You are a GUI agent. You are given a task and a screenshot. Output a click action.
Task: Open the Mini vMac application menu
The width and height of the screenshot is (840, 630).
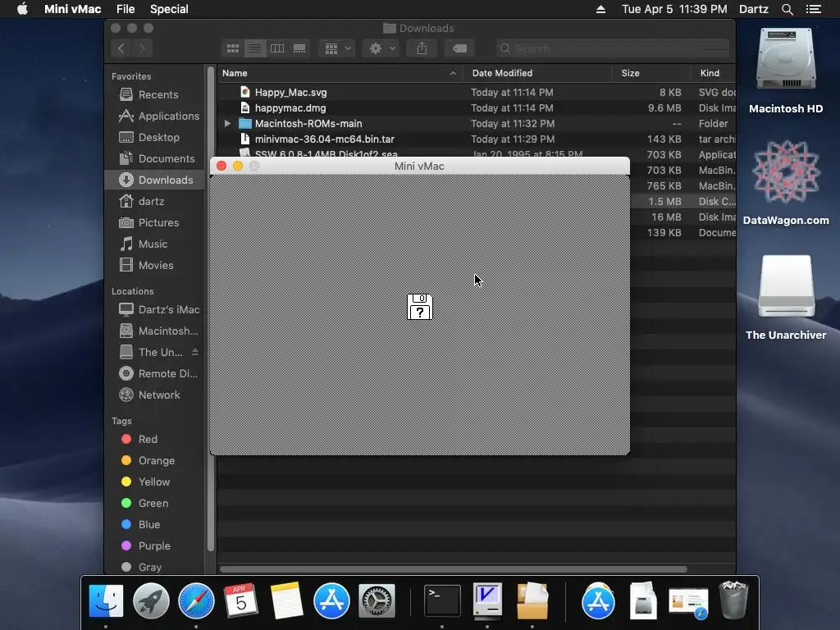(72, 9)
